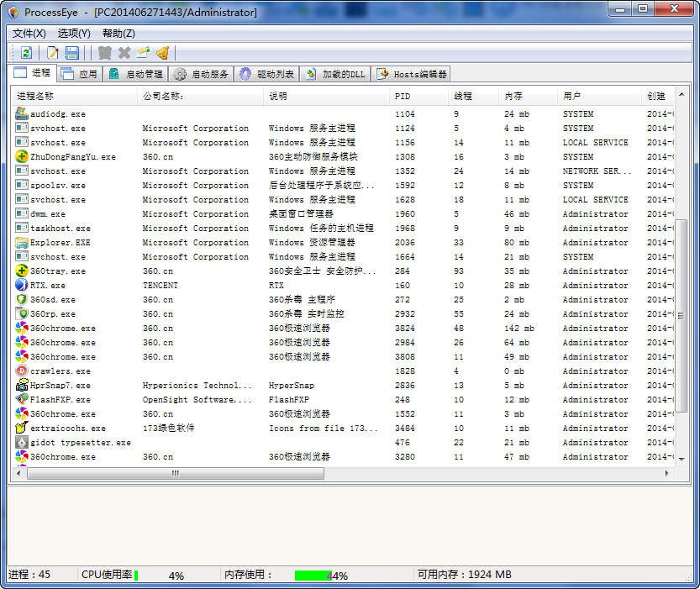Sort by 进程名称 column header
700x589 pixels.
75,96
